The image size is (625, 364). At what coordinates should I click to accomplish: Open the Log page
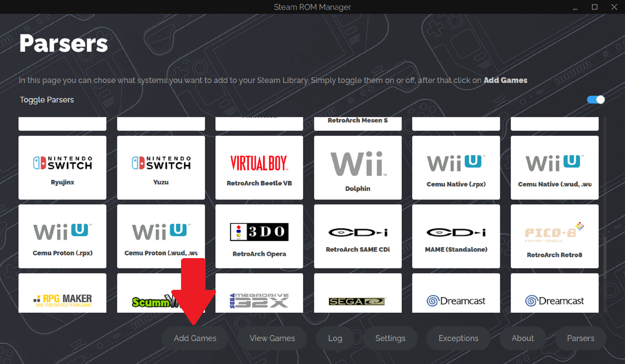click(335, 338)
